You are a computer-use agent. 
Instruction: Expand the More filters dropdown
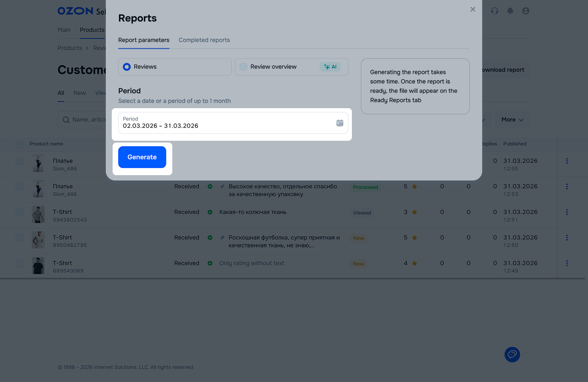tap(512, 120)
